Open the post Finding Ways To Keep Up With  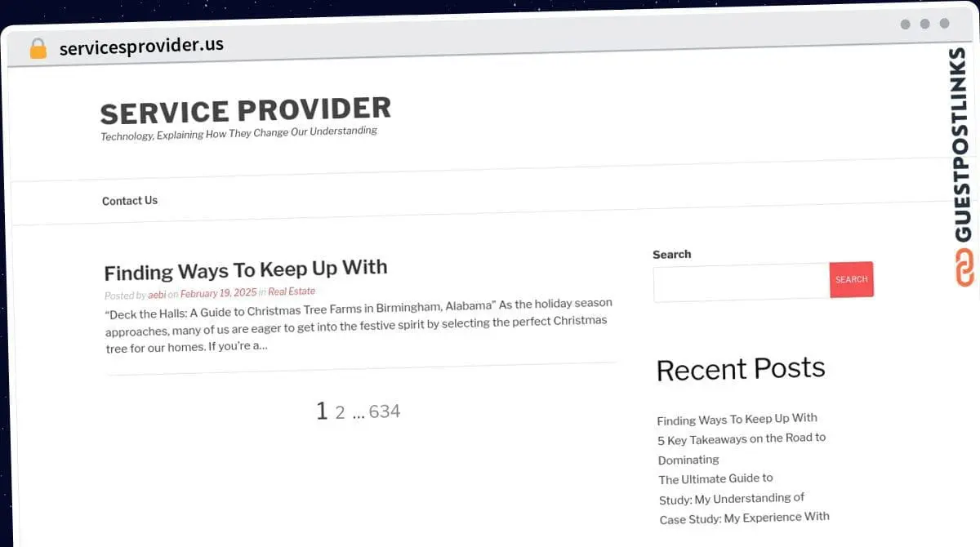click(x=246, y=269)
